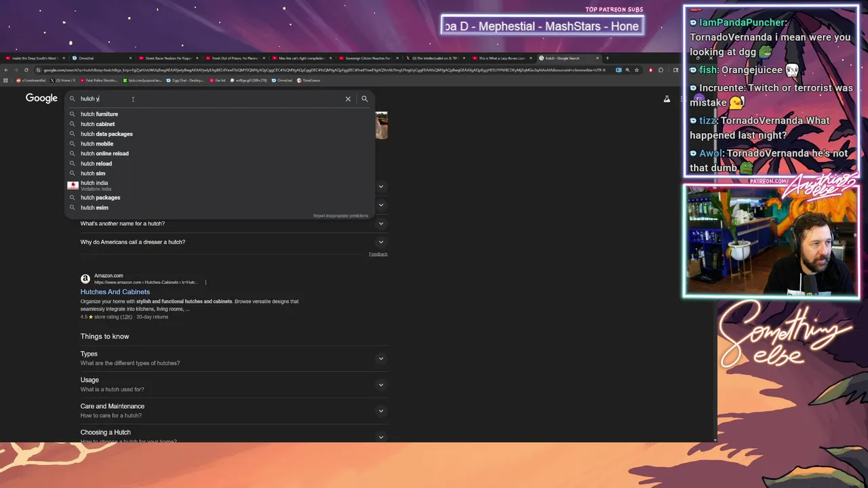Click browser Forward arrow

tap(16, 70)
